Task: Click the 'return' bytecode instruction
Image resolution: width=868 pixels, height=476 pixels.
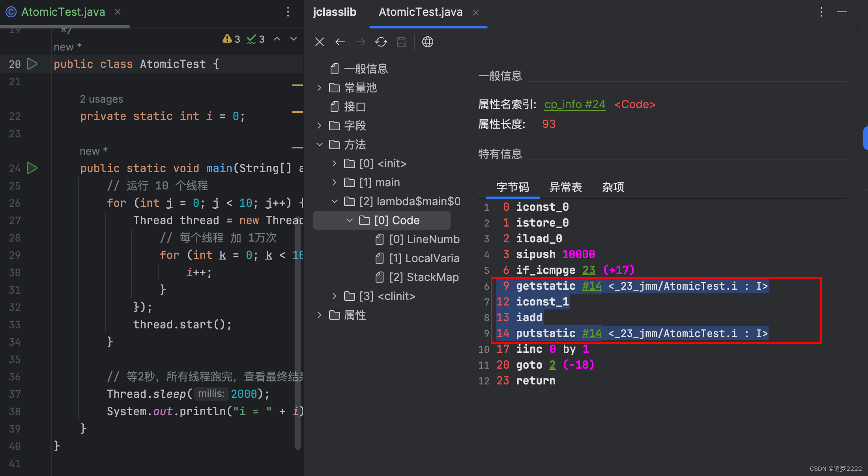Action: coord(535,380)
